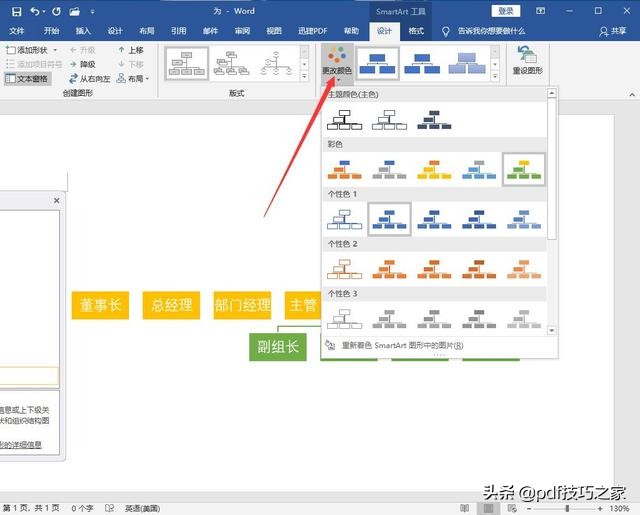Expand the SmartArt styles gallery more arrow
Viewport: 640px width, 515px height.
tap(495, 77)
